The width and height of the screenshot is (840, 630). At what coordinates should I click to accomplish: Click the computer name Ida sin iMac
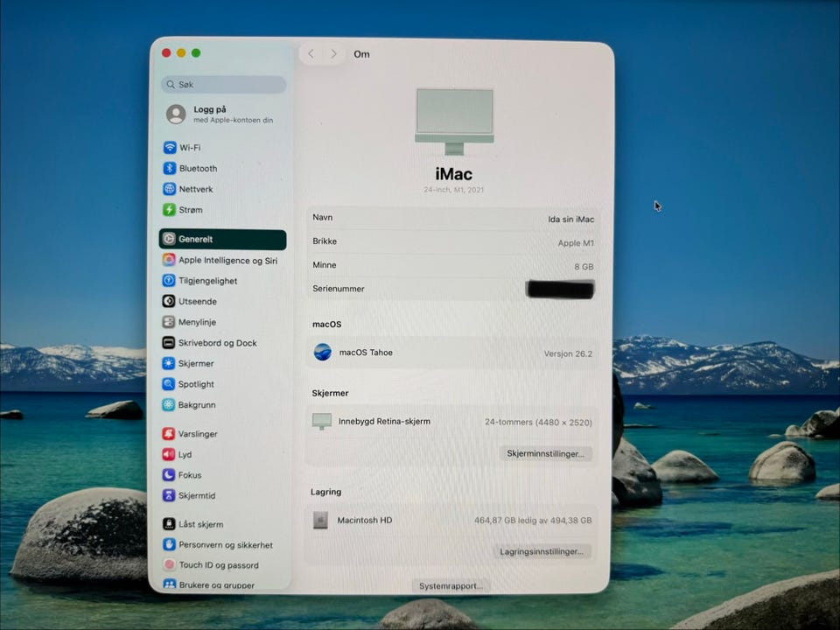coord(570,219)
